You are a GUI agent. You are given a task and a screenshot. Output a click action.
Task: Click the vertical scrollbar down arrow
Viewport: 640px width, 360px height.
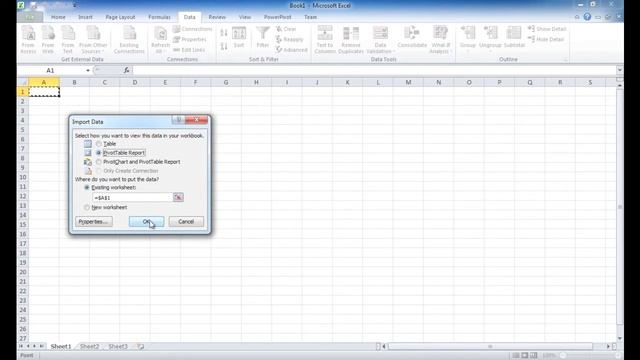click(x=620, y=338)
